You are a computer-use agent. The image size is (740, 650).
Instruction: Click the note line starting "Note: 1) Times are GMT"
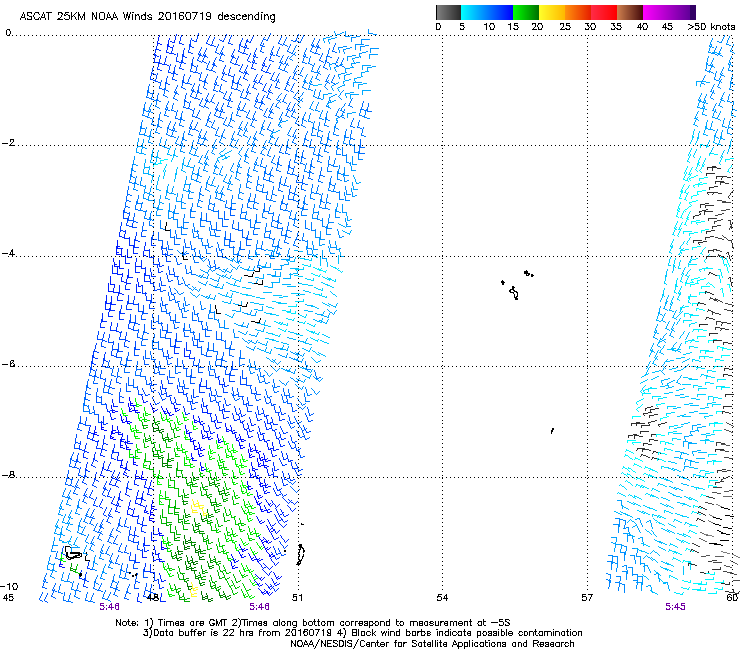point(313,623)
